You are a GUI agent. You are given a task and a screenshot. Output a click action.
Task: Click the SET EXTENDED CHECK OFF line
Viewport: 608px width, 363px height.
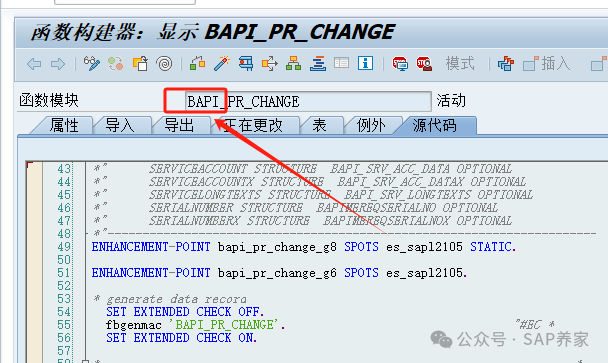tap(185, 312)
